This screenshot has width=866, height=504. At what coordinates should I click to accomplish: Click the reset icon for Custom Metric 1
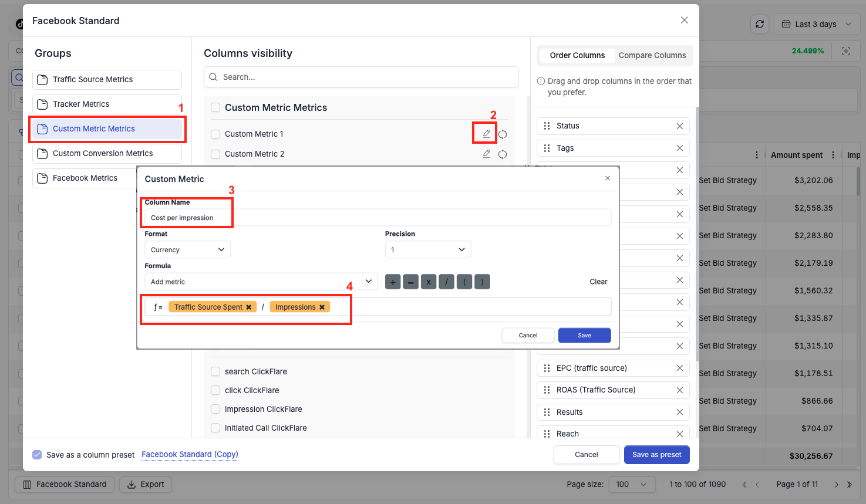pos(503,134)
